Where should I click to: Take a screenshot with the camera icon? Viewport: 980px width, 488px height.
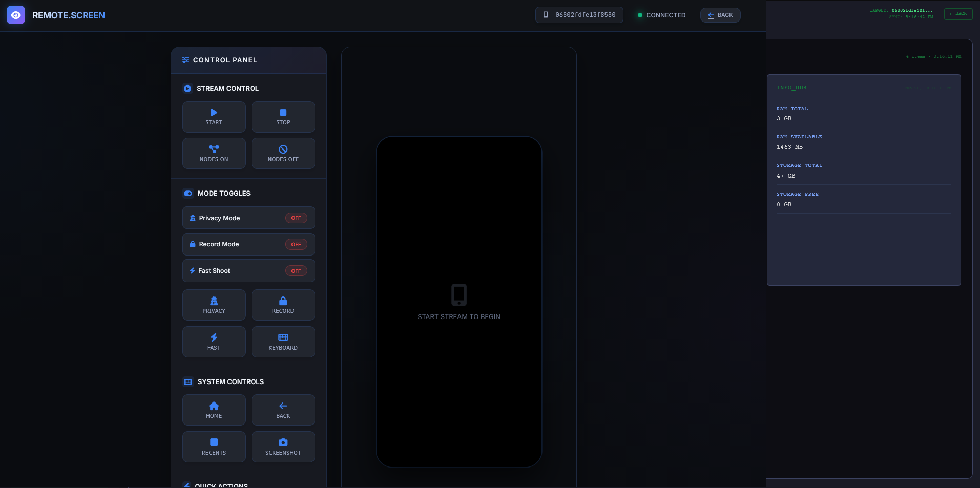pos(283,447)
